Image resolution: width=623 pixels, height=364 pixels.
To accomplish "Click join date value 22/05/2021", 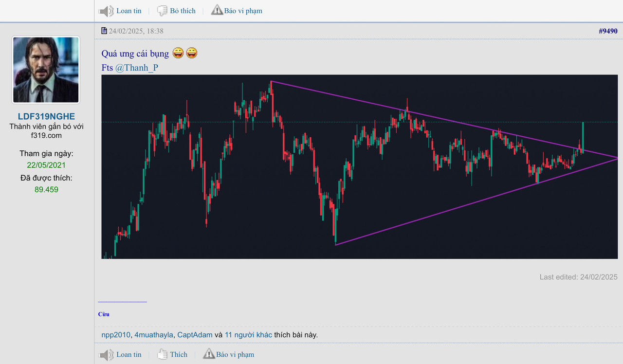I will [x=46, y=165].
